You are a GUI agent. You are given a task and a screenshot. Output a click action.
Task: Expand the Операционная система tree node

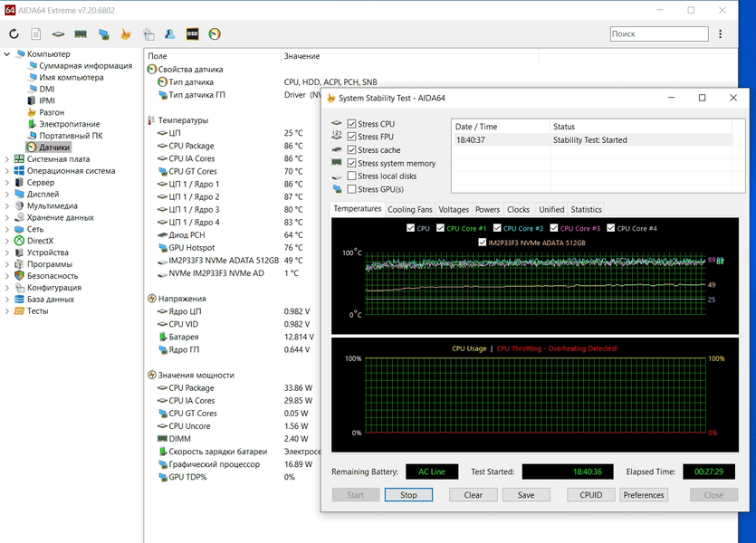tap(6, 170)
